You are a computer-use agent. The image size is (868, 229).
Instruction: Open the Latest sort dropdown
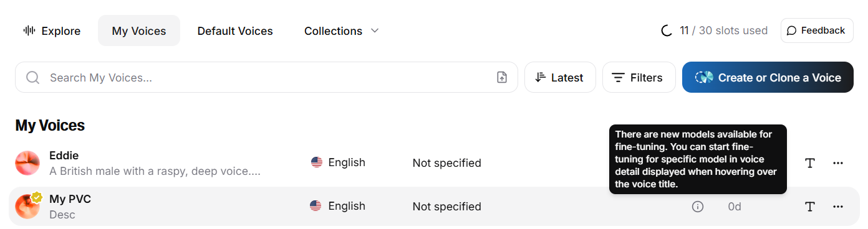[560, 77]
